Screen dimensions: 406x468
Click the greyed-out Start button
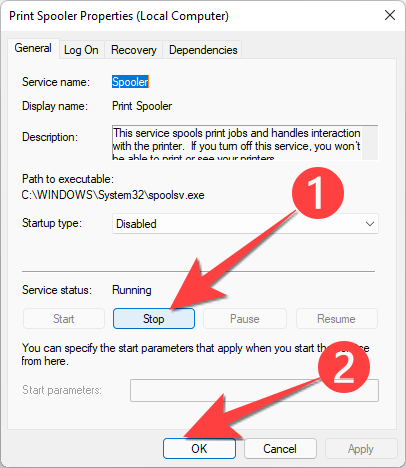click(x=64, y=319)
